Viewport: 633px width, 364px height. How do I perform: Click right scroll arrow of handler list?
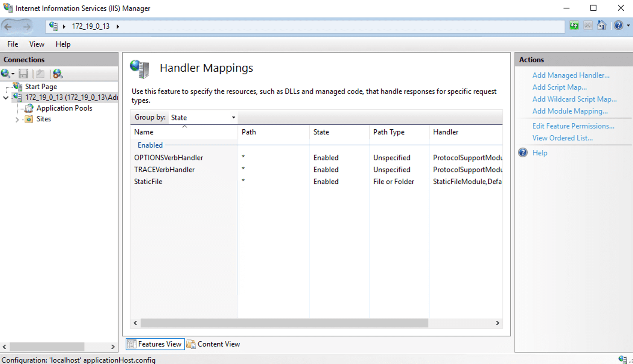[497, 323]
